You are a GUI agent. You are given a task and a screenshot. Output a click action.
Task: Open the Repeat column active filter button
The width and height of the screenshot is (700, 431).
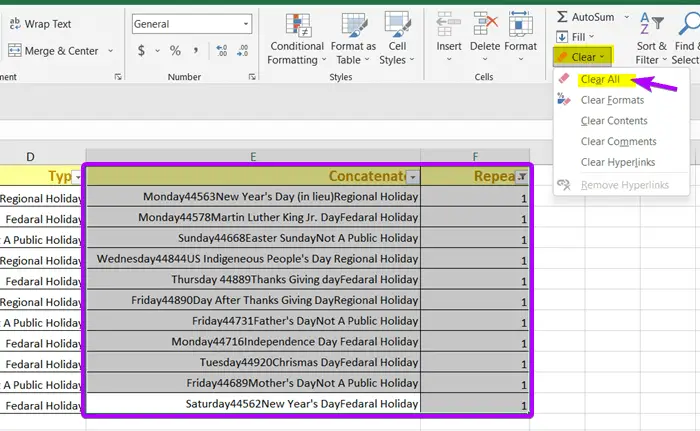(522, 177)
